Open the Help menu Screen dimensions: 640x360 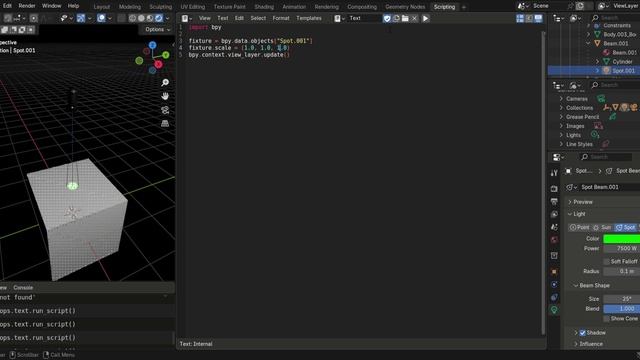pyautogui.click(x=73, y=6)
